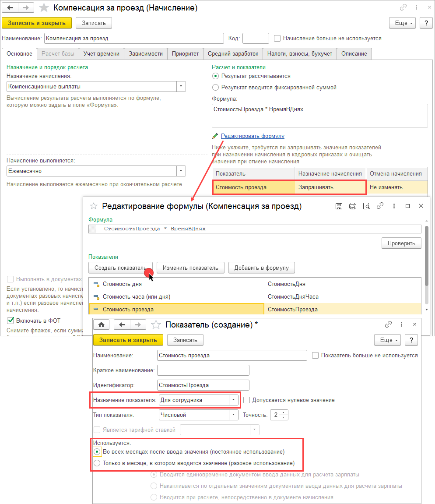The image size is (435, 504).
Task: Check Начисление больше не используется
Action: coord(277,38)
